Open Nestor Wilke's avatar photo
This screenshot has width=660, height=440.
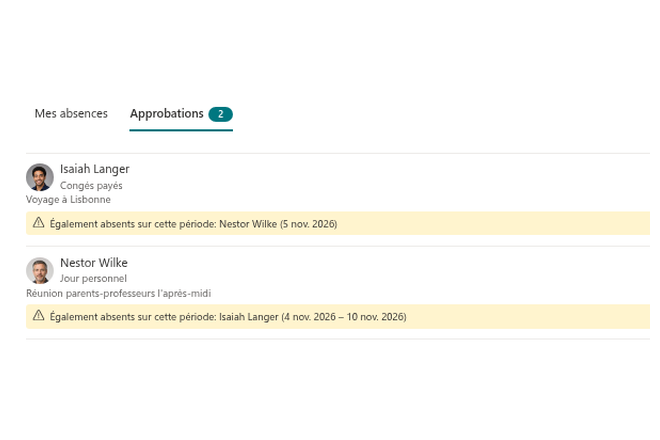[x=40, y=271]
